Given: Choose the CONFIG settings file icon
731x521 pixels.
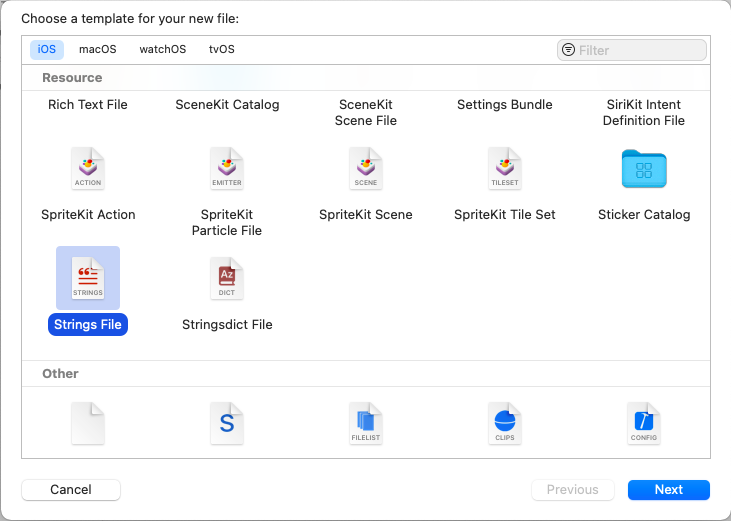Looking at the screenshot, I should (644, 423).
